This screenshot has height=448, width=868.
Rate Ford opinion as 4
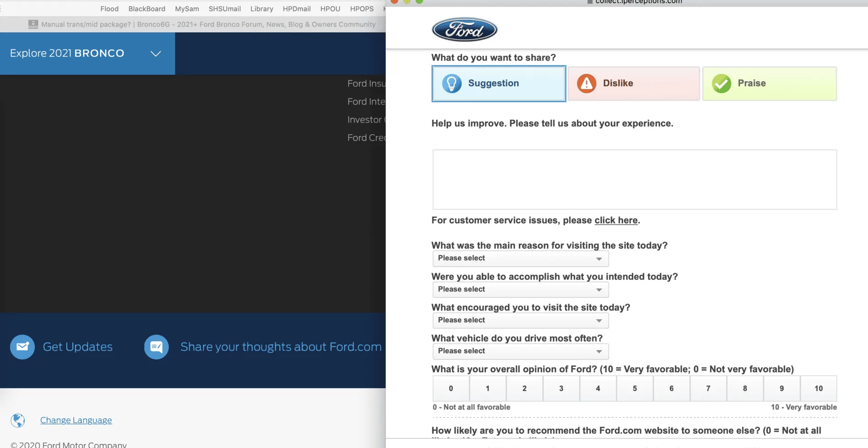coord(598,389)
